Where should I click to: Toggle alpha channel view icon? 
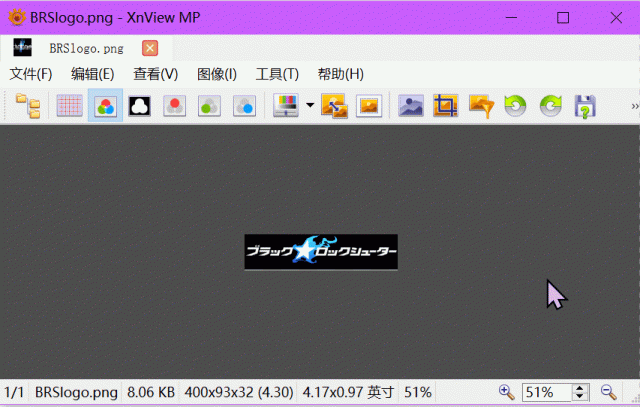coord(140,106)
